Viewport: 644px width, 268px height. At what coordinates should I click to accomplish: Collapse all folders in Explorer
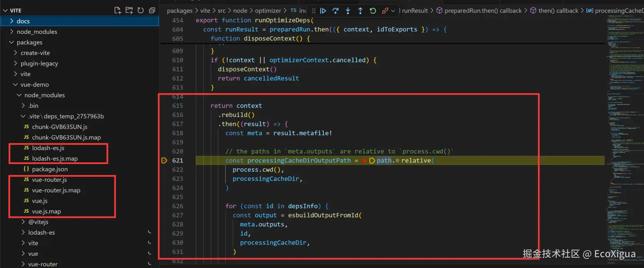[152, 10]
